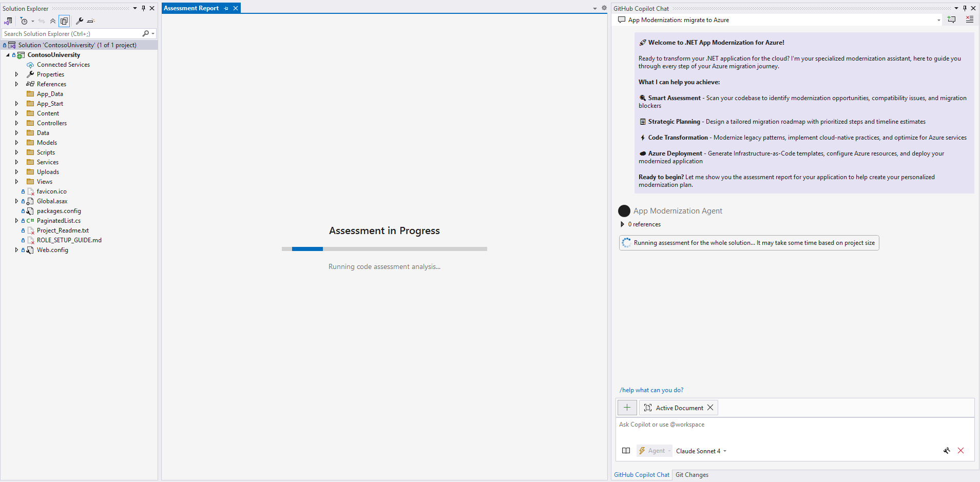Toggle Switch between solutions and available views
This screenshot has width=980, height=482.
click(8, 21)
